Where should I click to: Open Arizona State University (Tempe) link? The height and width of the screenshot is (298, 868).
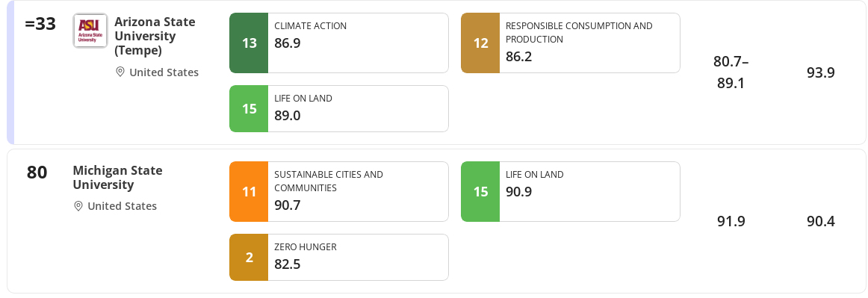[155, 36]
